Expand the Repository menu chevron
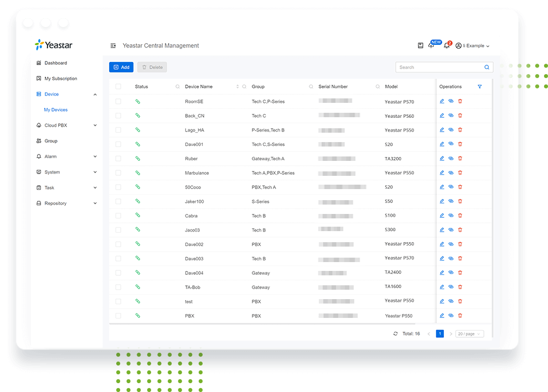Viewport: 548px width, 392px height. click(95, 203)
